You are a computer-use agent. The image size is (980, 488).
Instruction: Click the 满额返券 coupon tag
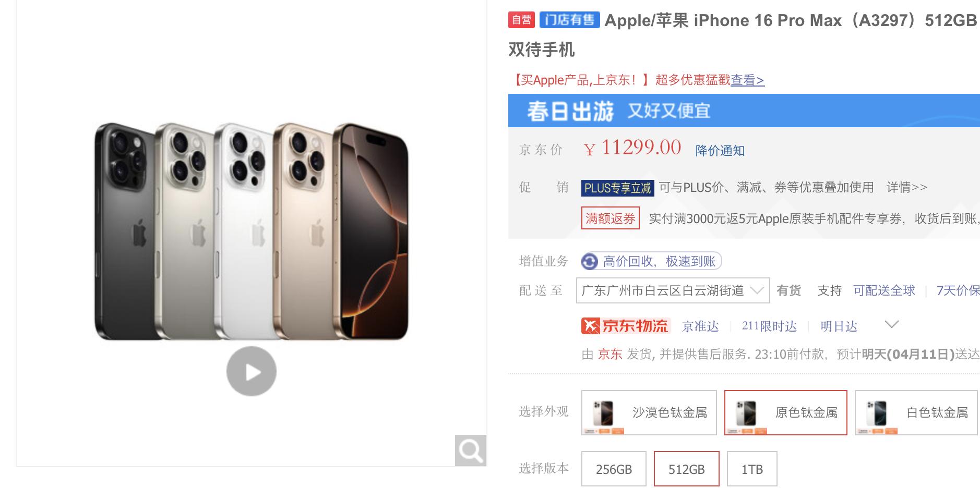click(610, 218)
